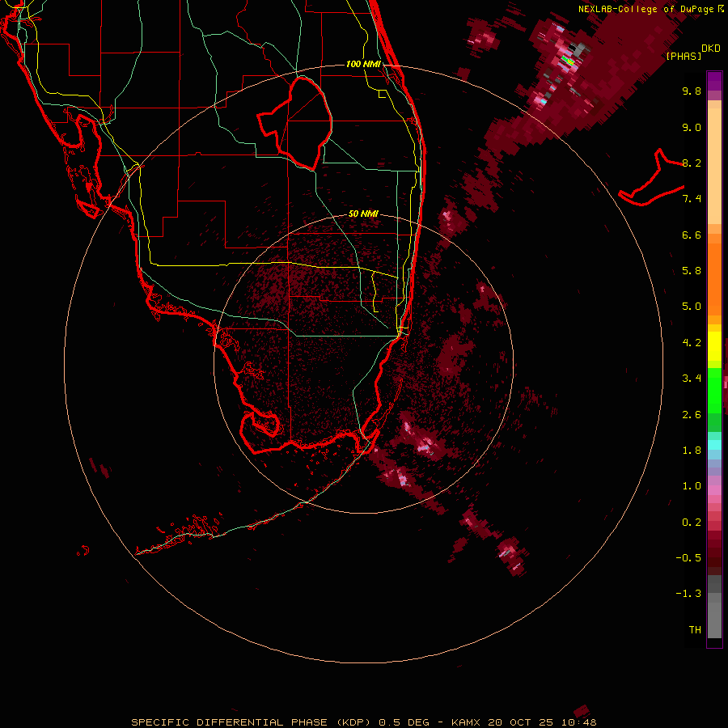Select the 8.2 scale value

point(692,163)
